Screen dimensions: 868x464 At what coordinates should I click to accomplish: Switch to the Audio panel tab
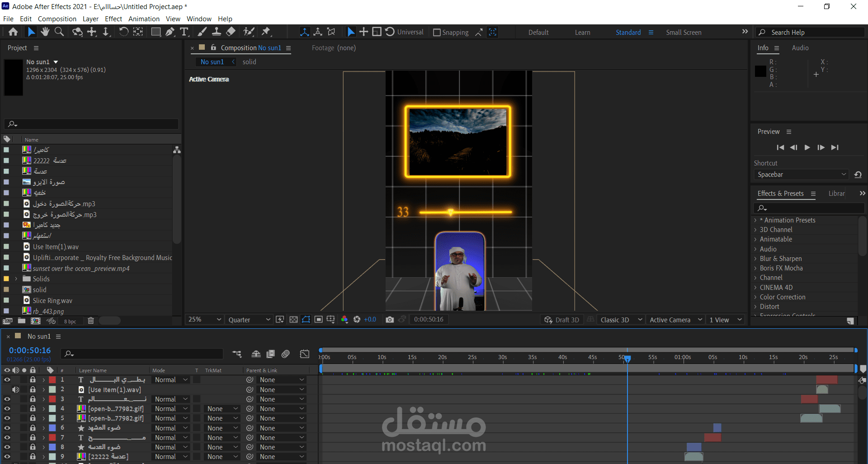point(800,48)
